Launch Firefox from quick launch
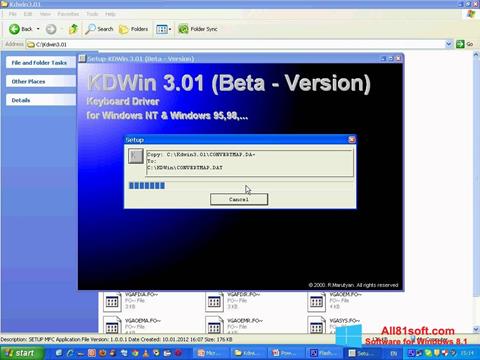The height and width of the screenshot is (360, 480). 103,353
